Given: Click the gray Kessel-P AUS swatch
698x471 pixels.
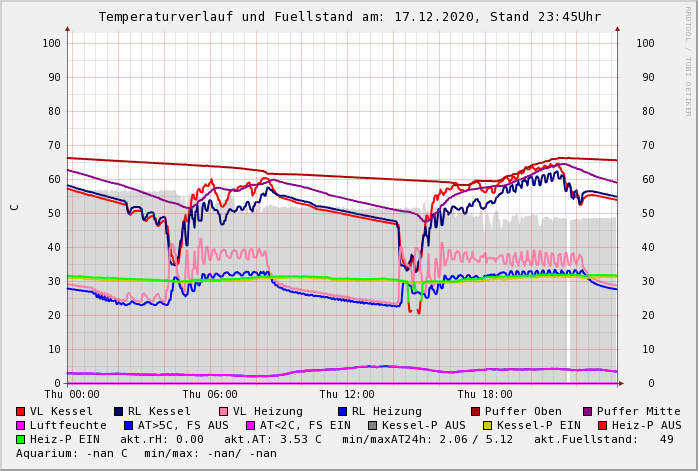Looking at the screenshot, I should point(372,425).
